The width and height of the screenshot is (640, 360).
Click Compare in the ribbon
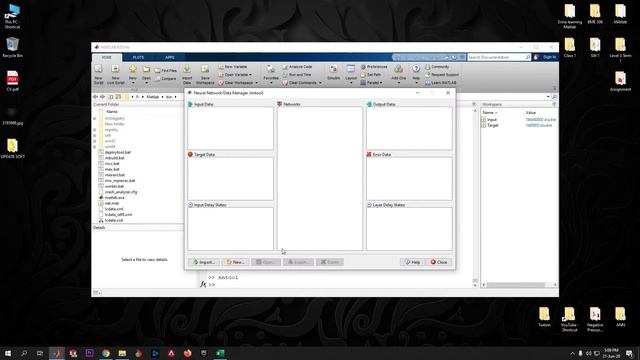[x=166, y=78]
